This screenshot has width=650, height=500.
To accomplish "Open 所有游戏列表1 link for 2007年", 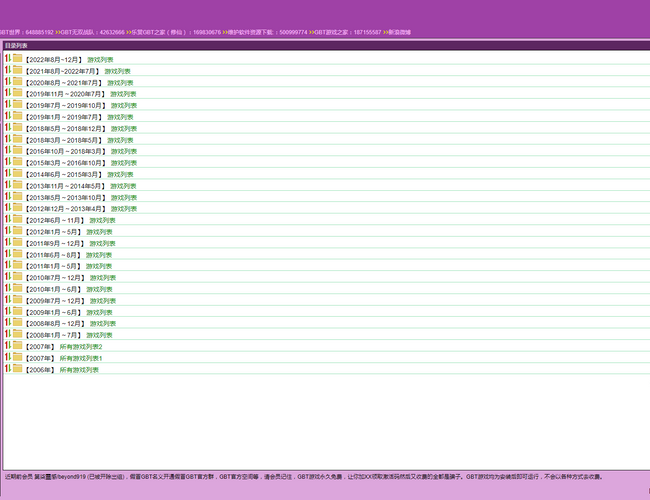I will coord(80,358).
